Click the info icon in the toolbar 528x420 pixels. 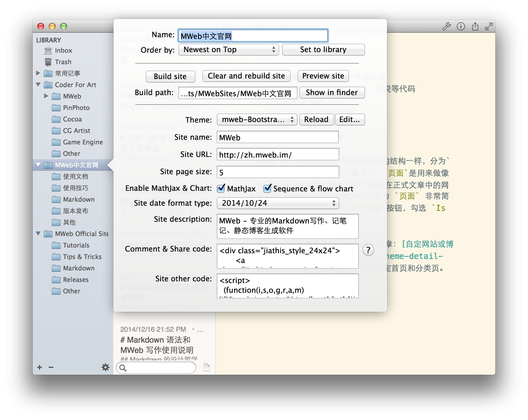pyautogui.click(x=461, y=26)
